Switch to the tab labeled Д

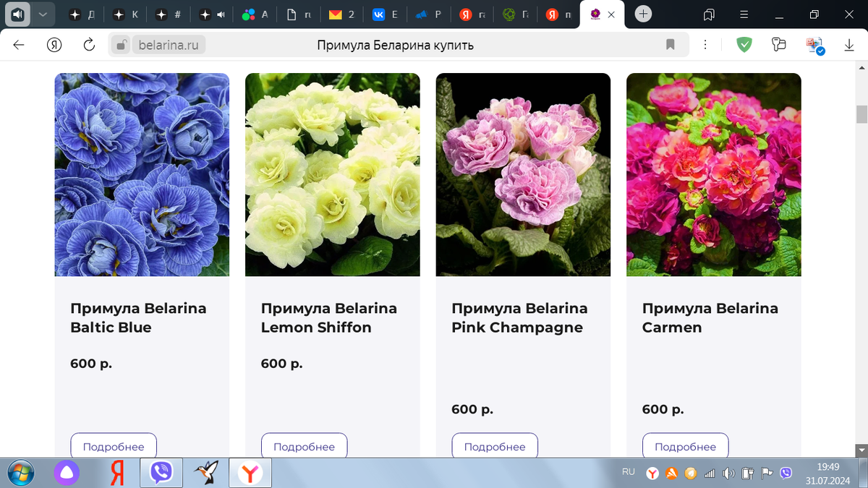82,14
